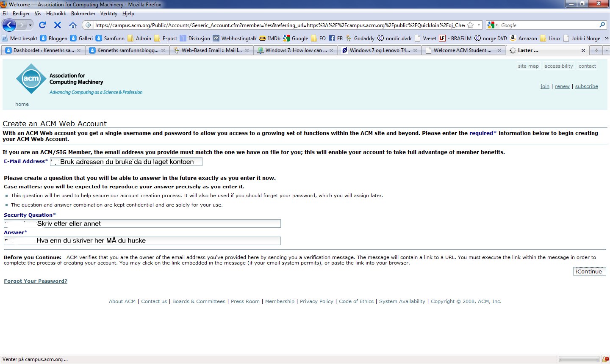Click the search magnifier icon
This screenshot has height=364, width=610.
click(x=602, y=25)
